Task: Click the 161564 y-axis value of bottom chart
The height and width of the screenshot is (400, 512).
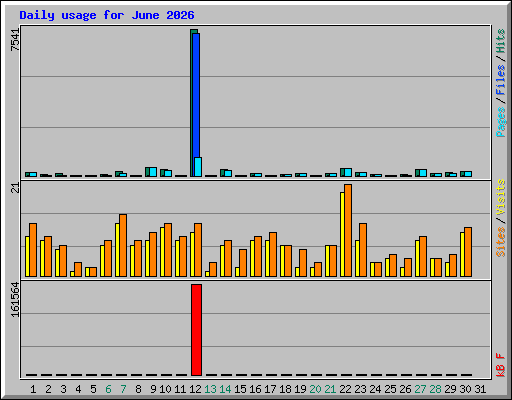Action: pyautogui.click(x=15, y=299)
